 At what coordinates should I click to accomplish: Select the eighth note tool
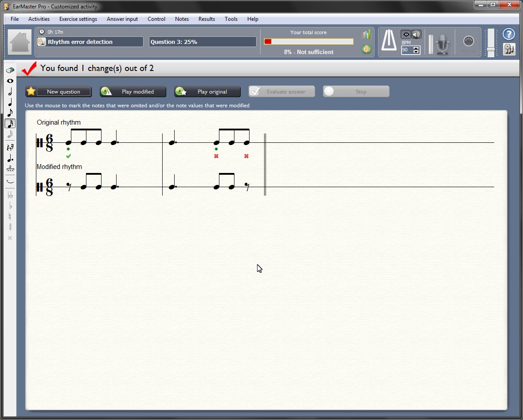pyautogui.click(x=10, y=113)
